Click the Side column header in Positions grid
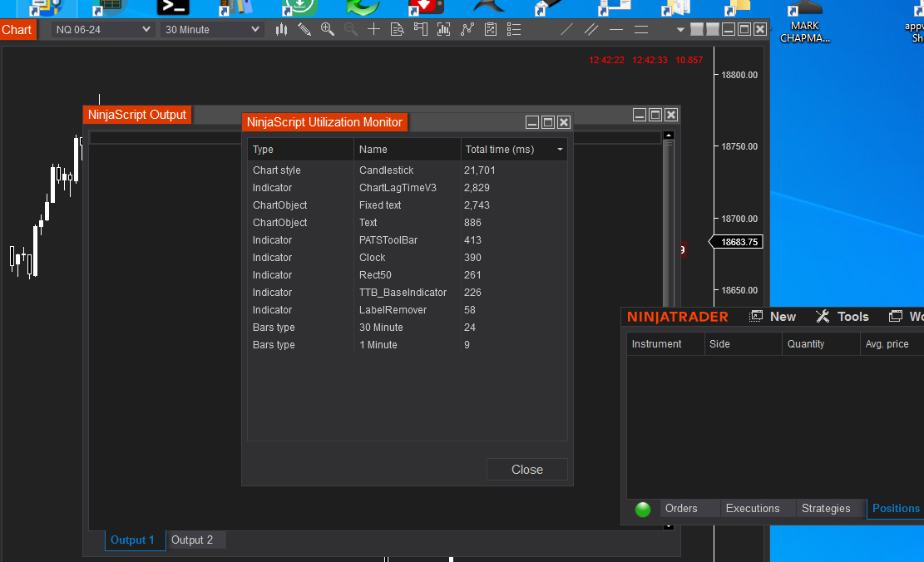Image resolution: width=924 pixels, height=562 pixels. pyautogui.click(x=743, y=344)
